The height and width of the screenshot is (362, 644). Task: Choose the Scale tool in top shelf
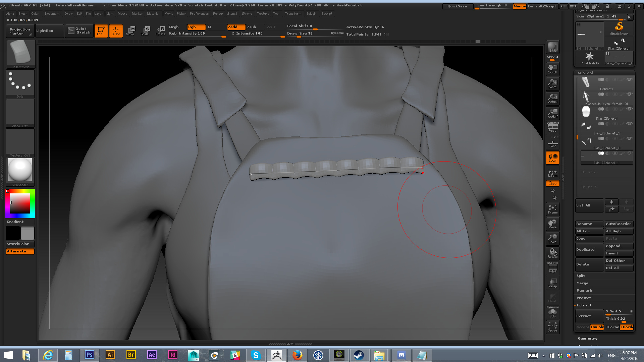point(145,31)
